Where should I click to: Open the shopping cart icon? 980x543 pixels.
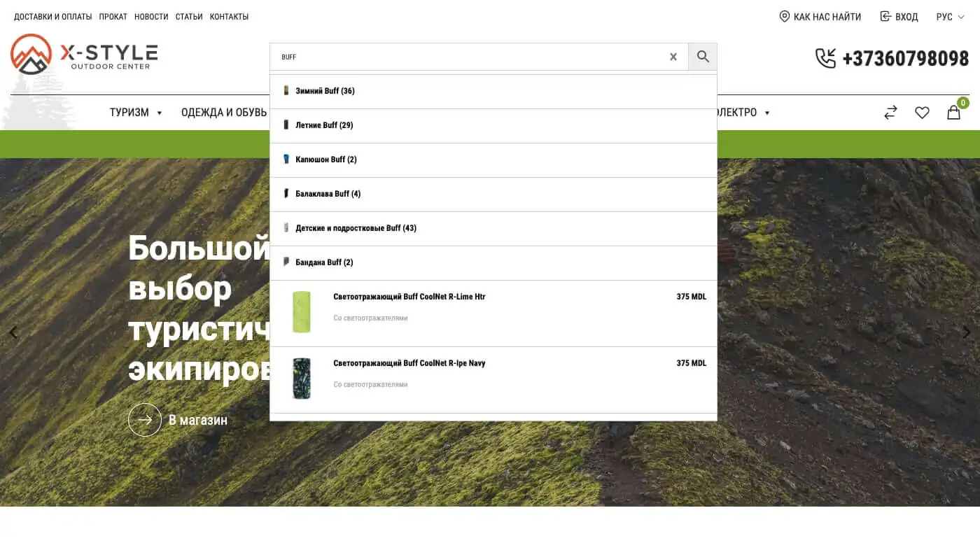[x=954, y=112]
